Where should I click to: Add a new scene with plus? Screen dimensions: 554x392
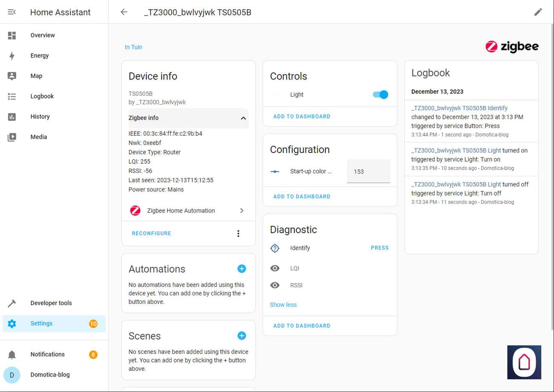pyautogui.click(x=242, y=336)
